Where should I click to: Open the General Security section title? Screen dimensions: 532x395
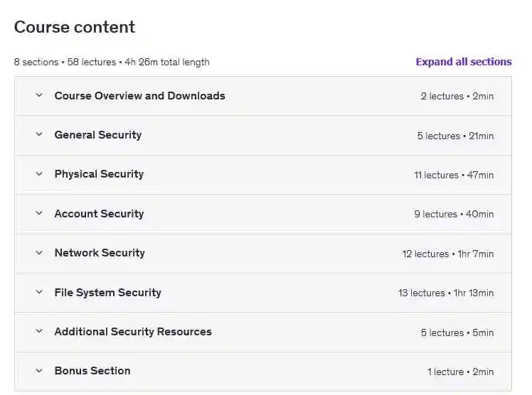pos(97,134)
